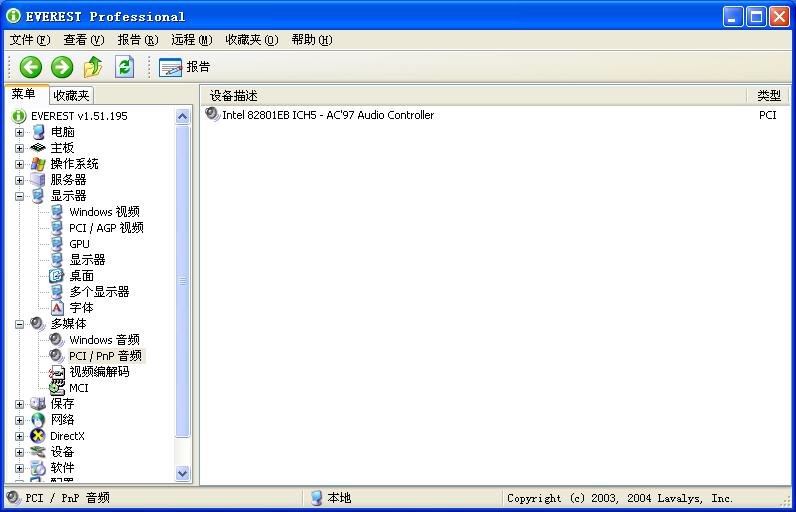This screenshot has width=796, height=512.
Task: Expand the 操作系统 tree node
Action: point(19,164)
